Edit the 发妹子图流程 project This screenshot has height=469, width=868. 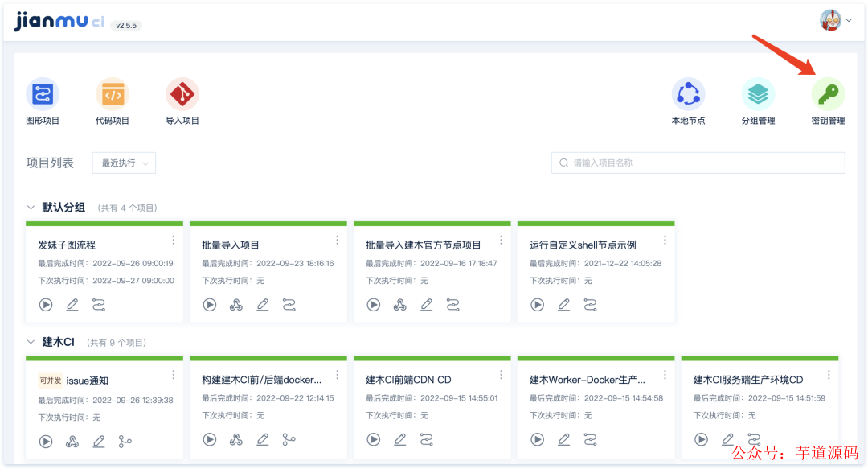(x=72, y=305)
